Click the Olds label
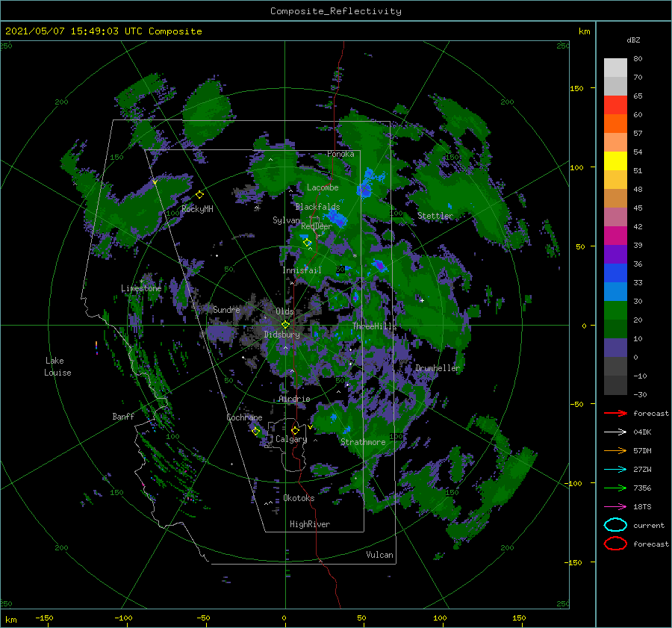 click(x=284, y=311)
